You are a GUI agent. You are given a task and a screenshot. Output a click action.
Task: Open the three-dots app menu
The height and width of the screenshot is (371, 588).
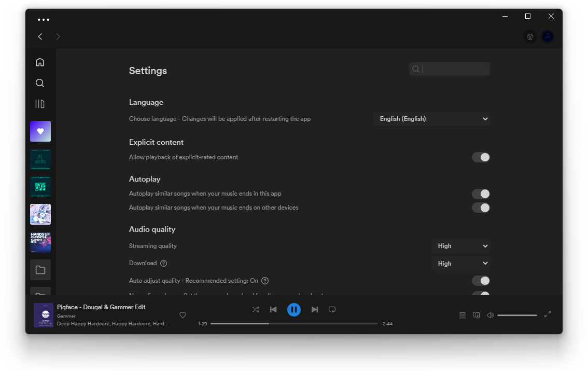(x=44, y=20)
